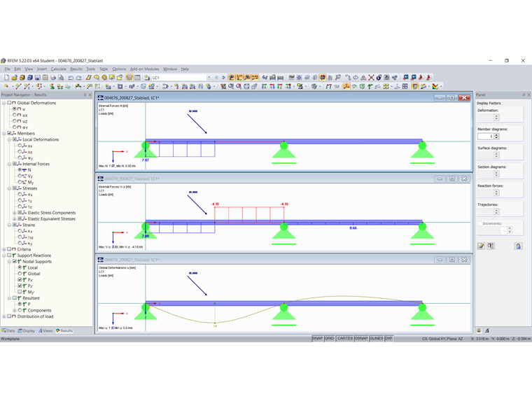Click the first PDF export icon

tap(421, 78)
